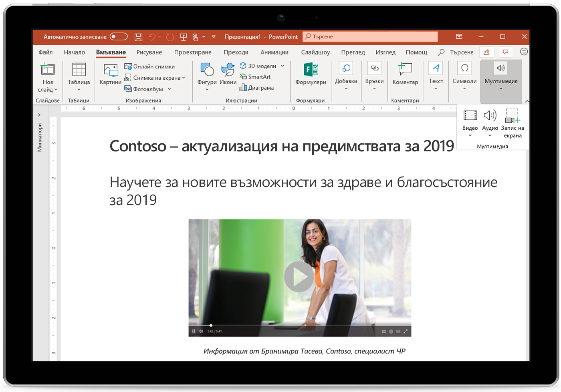Click the Comments speech bubble icon

coord(506,52)
